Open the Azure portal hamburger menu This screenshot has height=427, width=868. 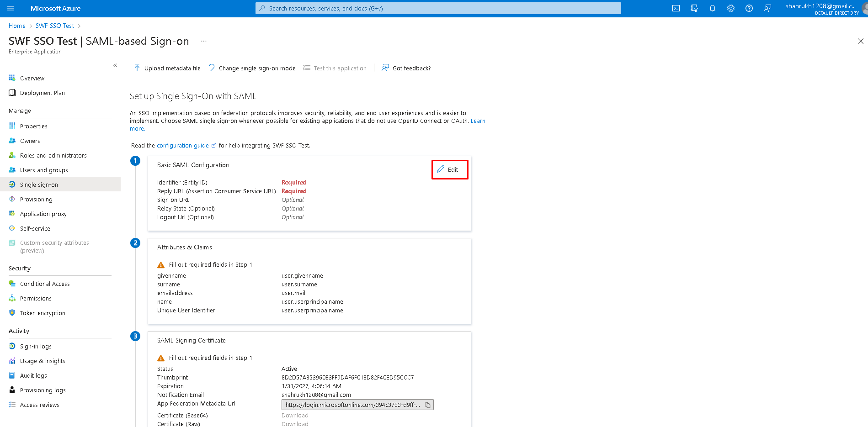pos(11,8)
